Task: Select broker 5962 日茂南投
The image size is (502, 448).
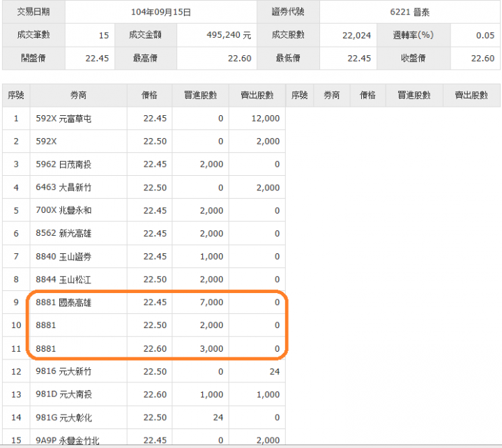Action: coord(63,165)
